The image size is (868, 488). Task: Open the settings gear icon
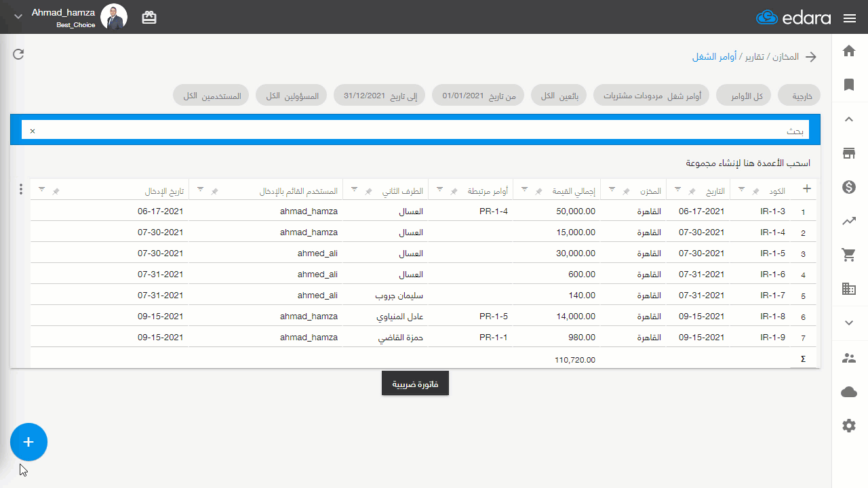849,426
